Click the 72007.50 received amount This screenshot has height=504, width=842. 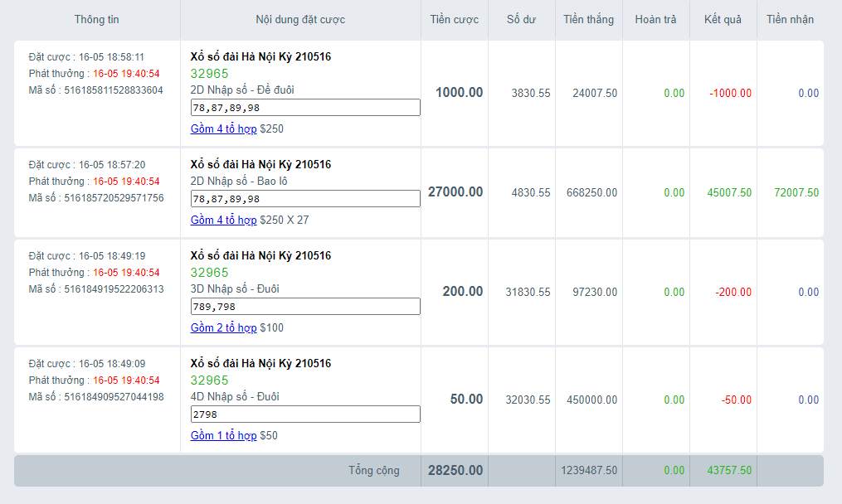(x=796, y=193)
